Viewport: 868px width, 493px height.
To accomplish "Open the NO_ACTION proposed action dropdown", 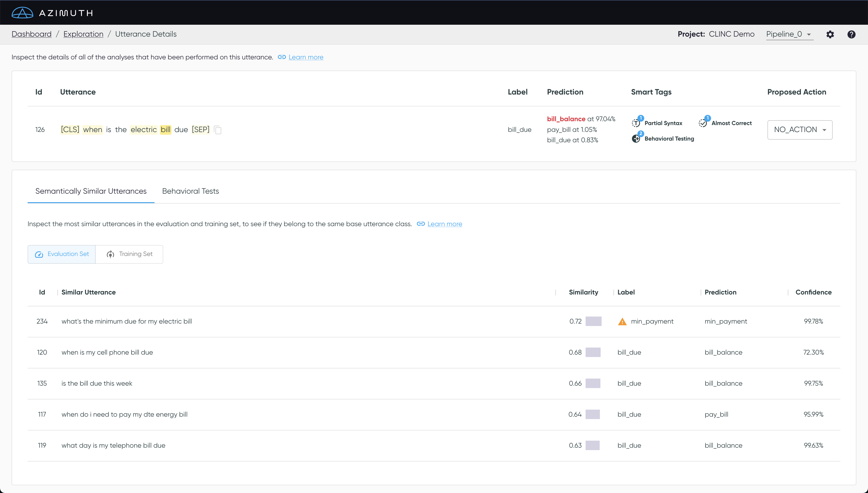I will click(x=800, y=130).
